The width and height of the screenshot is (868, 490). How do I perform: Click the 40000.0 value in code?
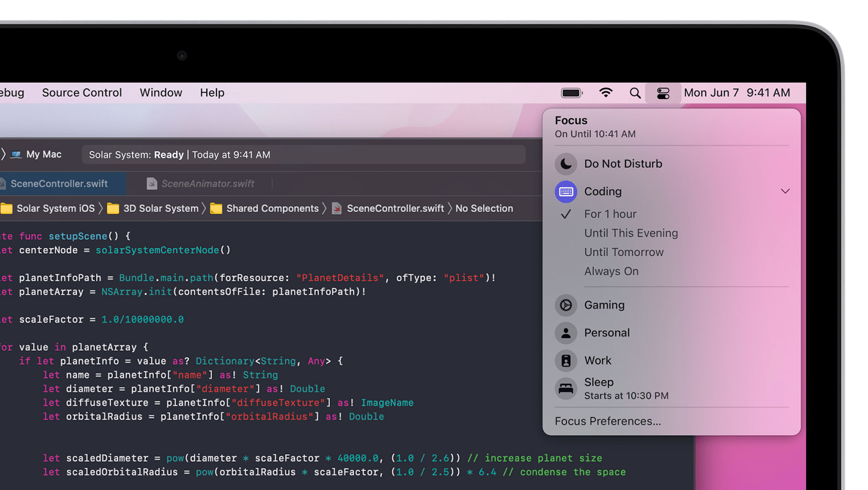click(x=358, y=459)
